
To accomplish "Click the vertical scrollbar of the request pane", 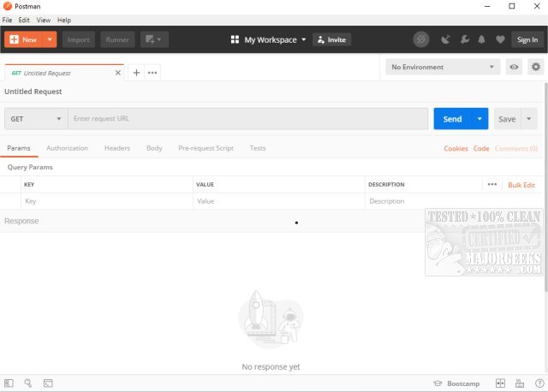I will click(545, 187).
